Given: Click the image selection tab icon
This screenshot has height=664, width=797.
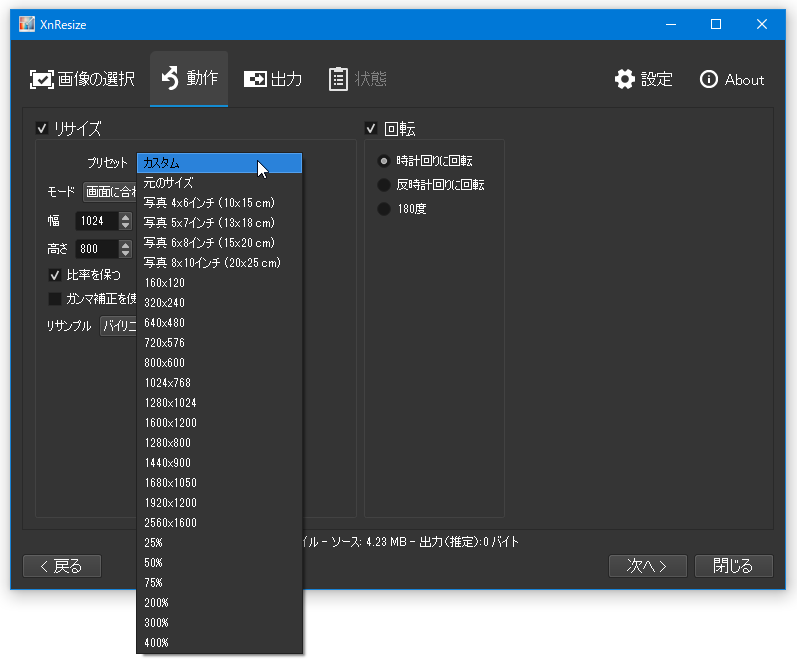Looking at the screenshot, I should click(42, 79).
